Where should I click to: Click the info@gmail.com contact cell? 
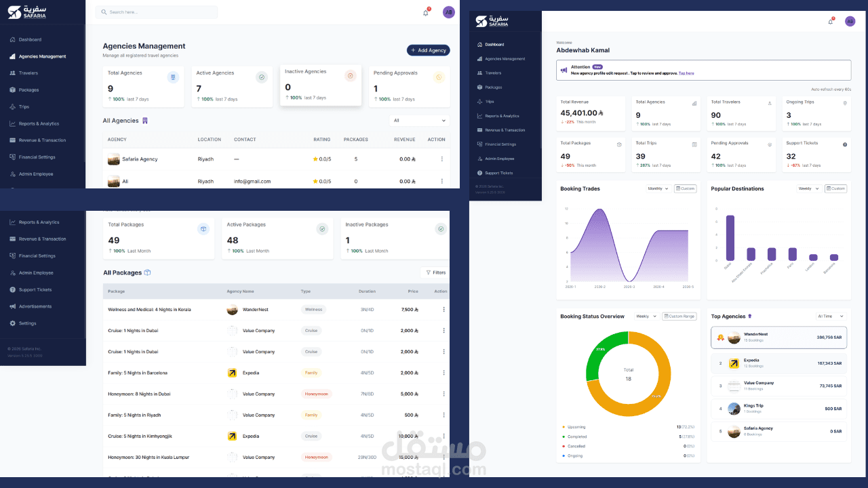coord(252,182)
